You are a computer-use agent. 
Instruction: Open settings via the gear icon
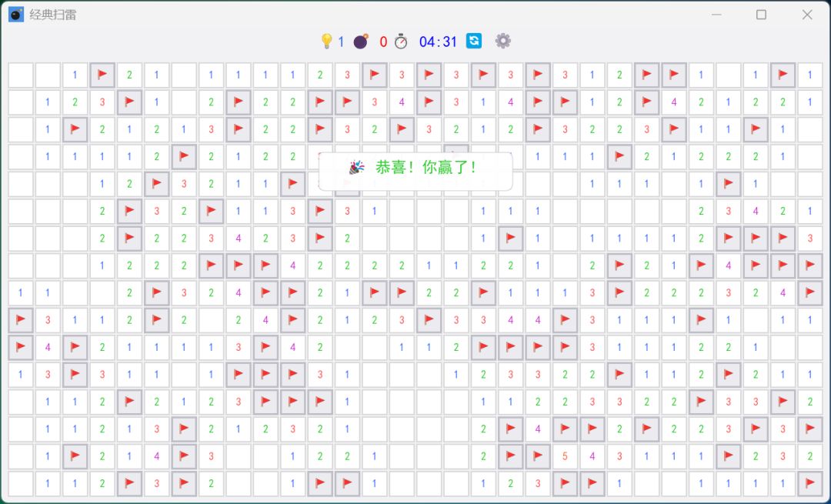point(503,41)
